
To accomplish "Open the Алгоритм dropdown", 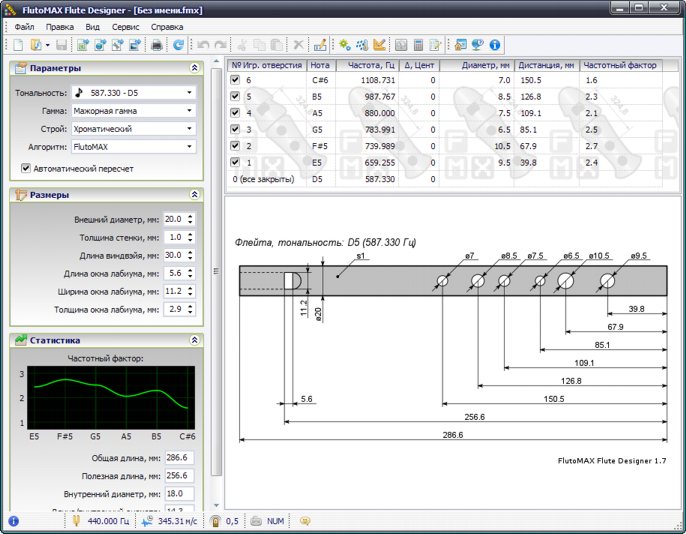I will pos(189,147).
